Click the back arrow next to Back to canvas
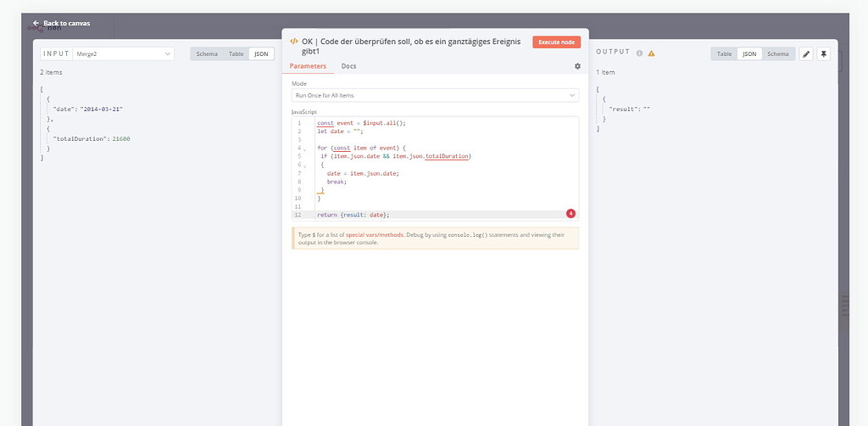The width and height of the screenshot is (868, 426). tap(36, 23)
